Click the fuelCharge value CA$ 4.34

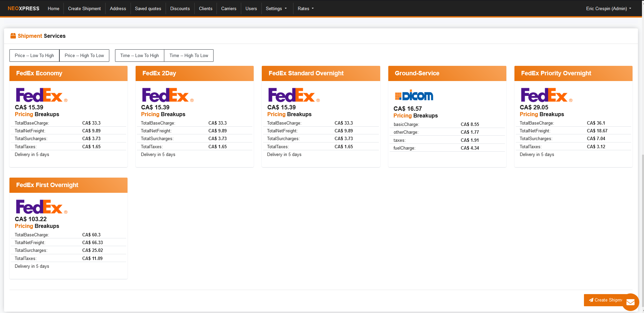pyautogui.click(x=470, y=148)
